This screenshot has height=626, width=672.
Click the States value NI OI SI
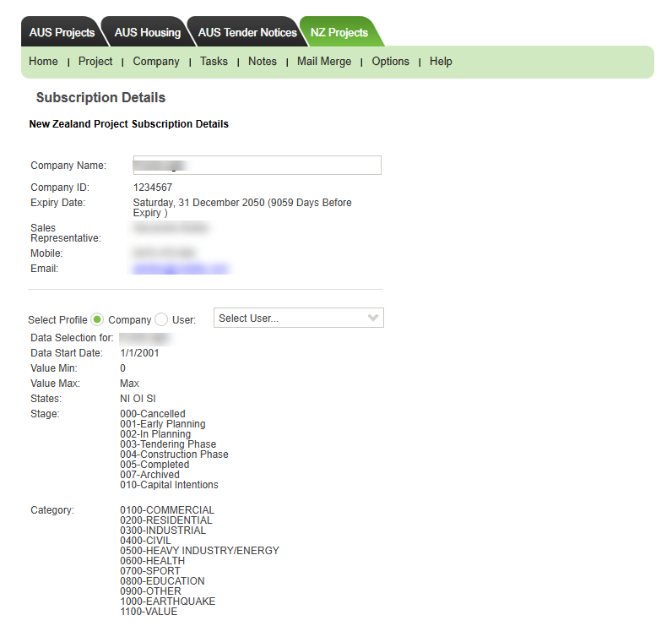click(x=138, y=399)
